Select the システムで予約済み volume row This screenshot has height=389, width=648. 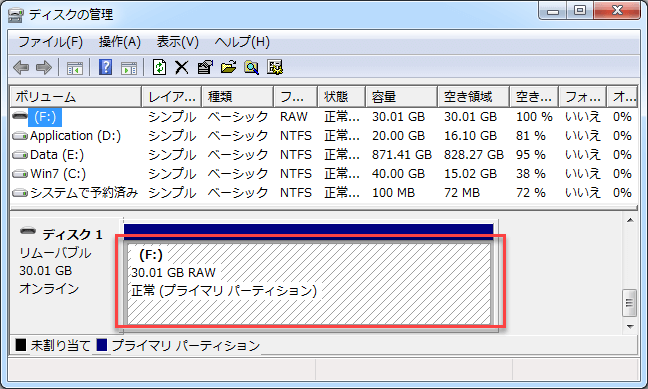click(324, 193)
